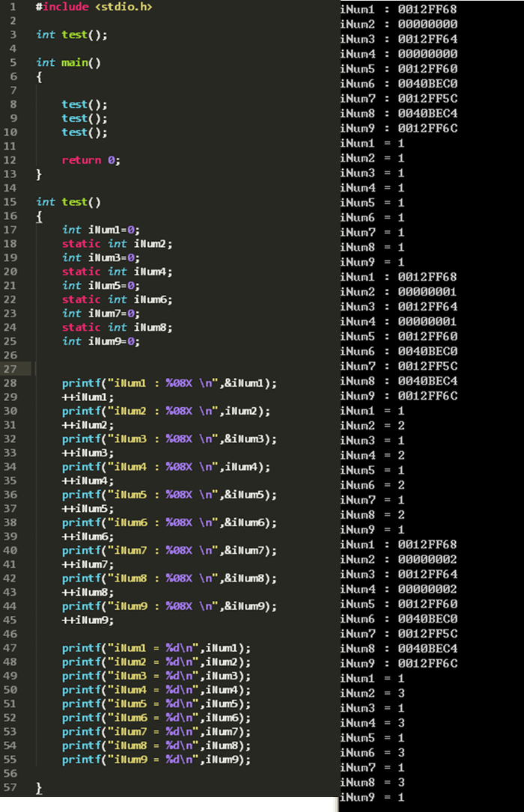The height and width of the screenshot is (812, 524).
Task: Click console line 'iNum8 = 2'
Action: [x=372, y=516]
